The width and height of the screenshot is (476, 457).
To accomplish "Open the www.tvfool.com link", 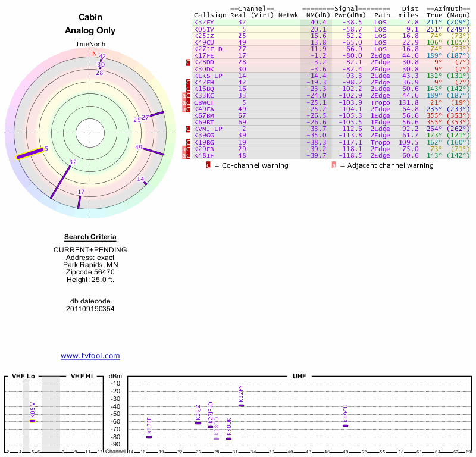I will (90, 356).
